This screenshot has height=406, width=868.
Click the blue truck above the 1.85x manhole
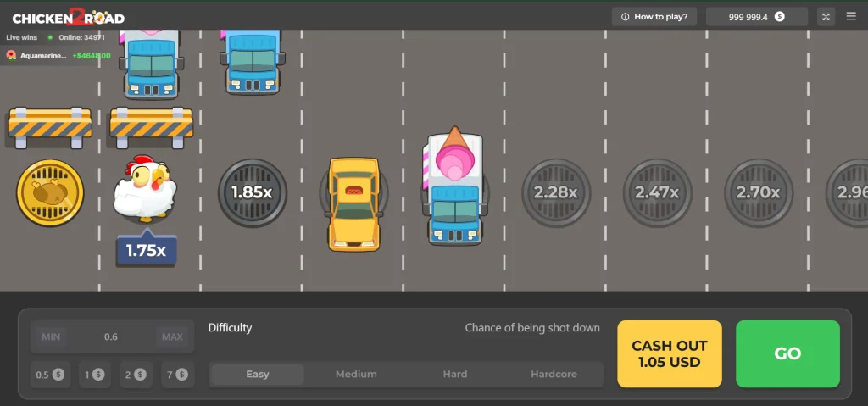[253, 61]
